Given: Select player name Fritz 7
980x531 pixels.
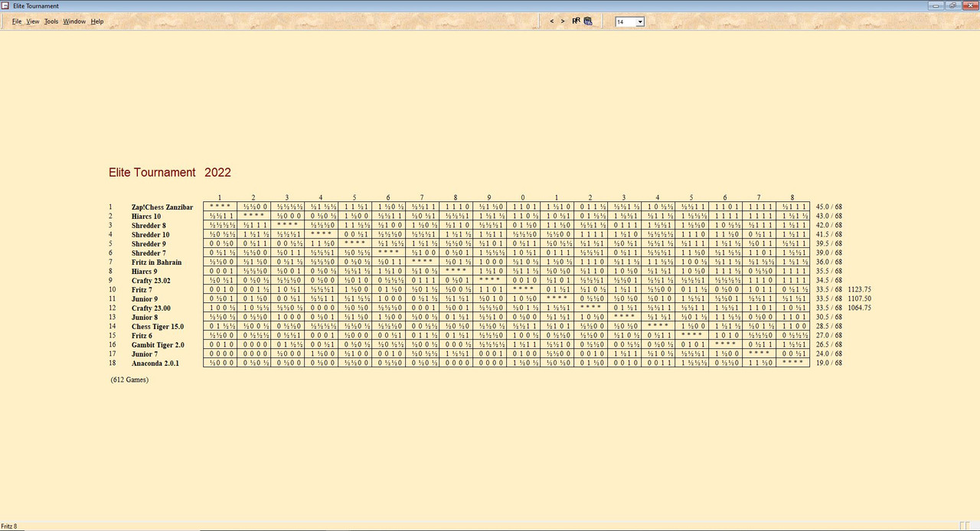Looking at the screenshot, I should tap(142, 290).
